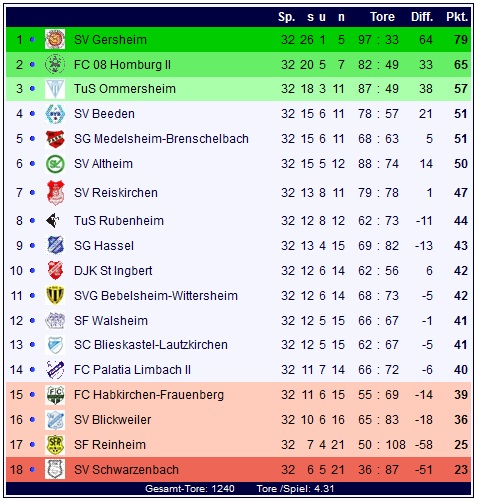The image size is (479, 501).
Task: Select the SV Schwarzenbach team name
Action: (126, 470)
